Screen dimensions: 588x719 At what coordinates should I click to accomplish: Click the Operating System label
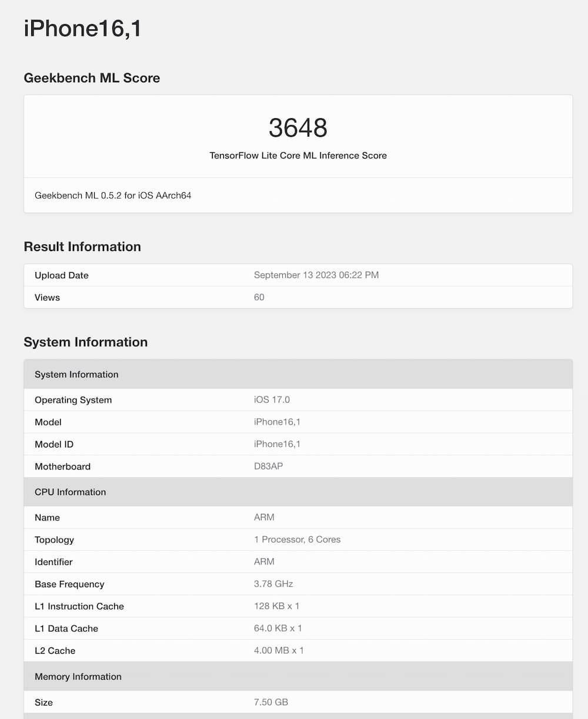(73, 400)
